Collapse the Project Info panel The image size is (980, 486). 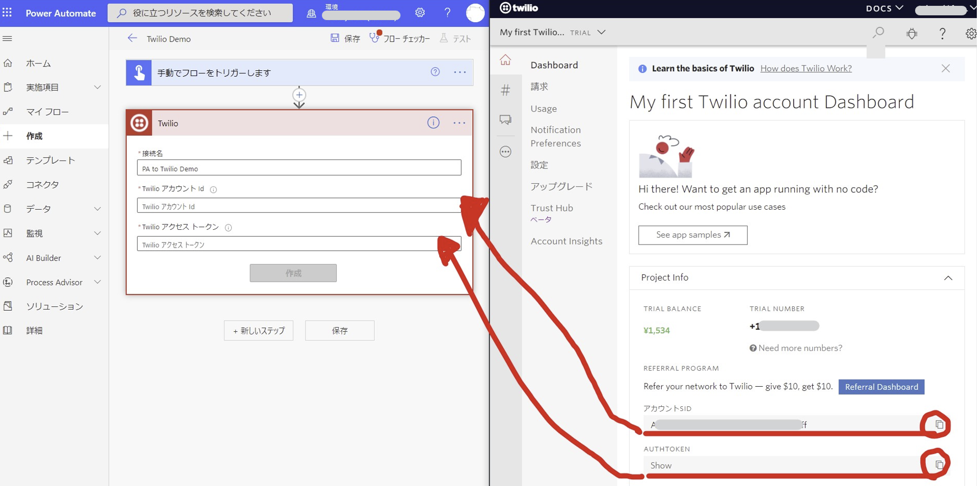click(x=948, y=278)
